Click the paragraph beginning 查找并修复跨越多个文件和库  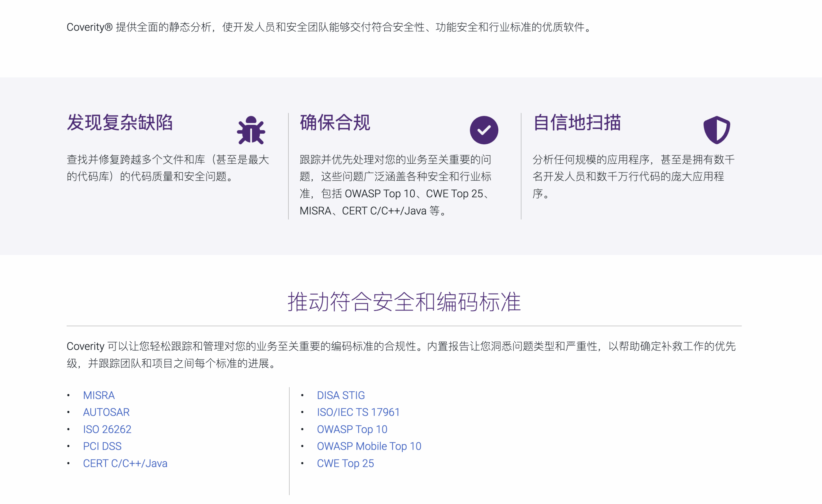(168, 168)
